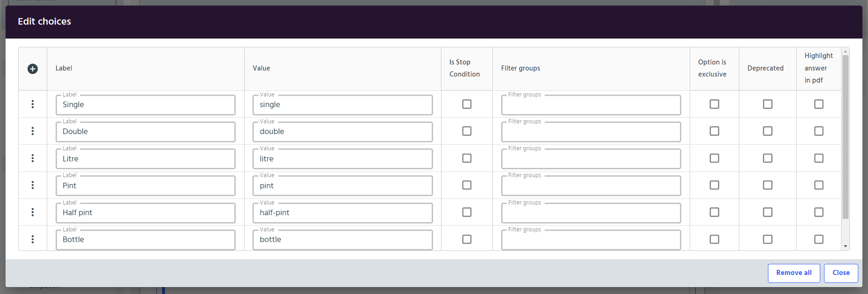Screen dimensions: 868x294
Task: Toggle Is Stop Condition for Half pint
Action: point(467,212)
